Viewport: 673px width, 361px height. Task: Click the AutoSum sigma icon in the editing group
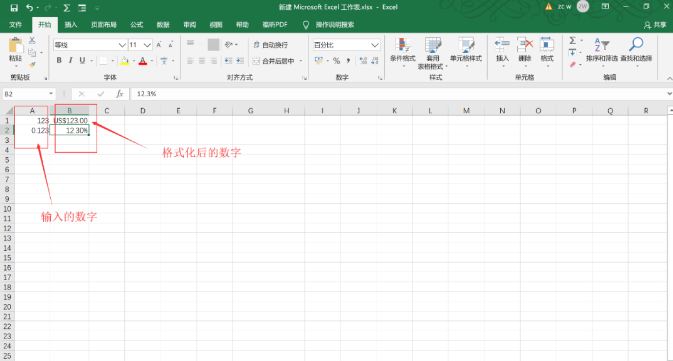[573, 41]
